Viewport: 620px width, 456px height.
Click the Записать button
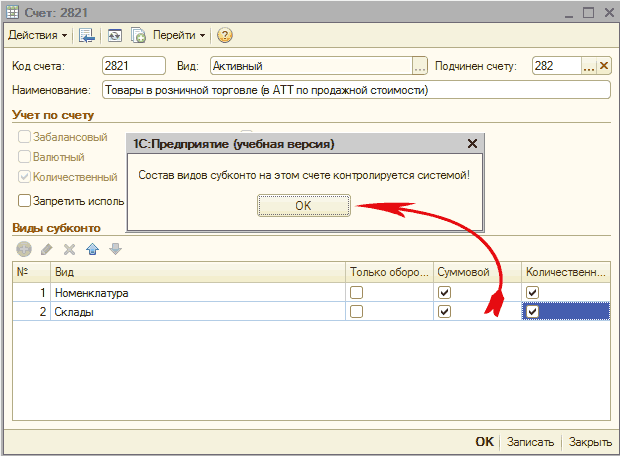point(530,441)
